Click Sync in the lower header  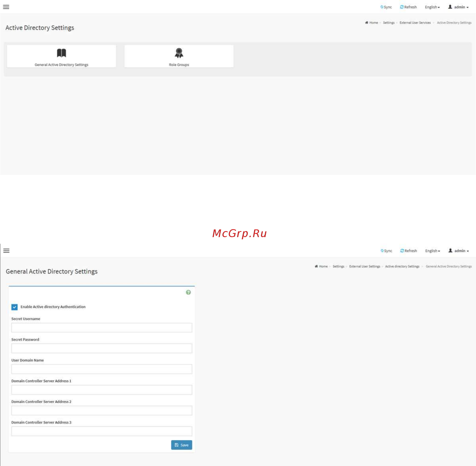coord(386,251)
